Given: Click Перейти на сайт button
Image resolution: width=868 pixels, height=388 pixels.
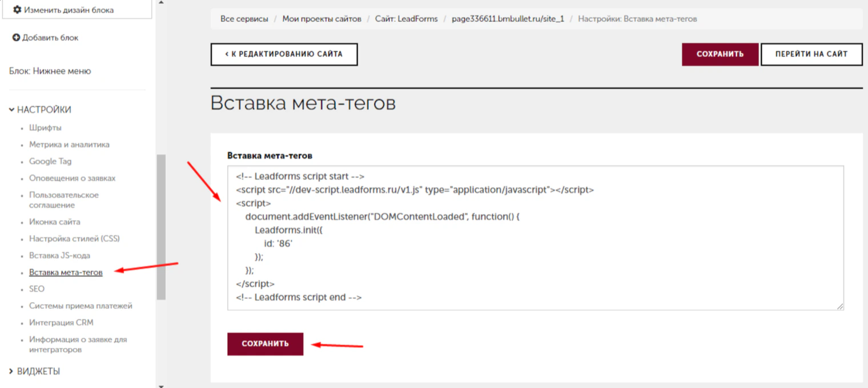Looking at the screenshot, I should pos(811,54).
